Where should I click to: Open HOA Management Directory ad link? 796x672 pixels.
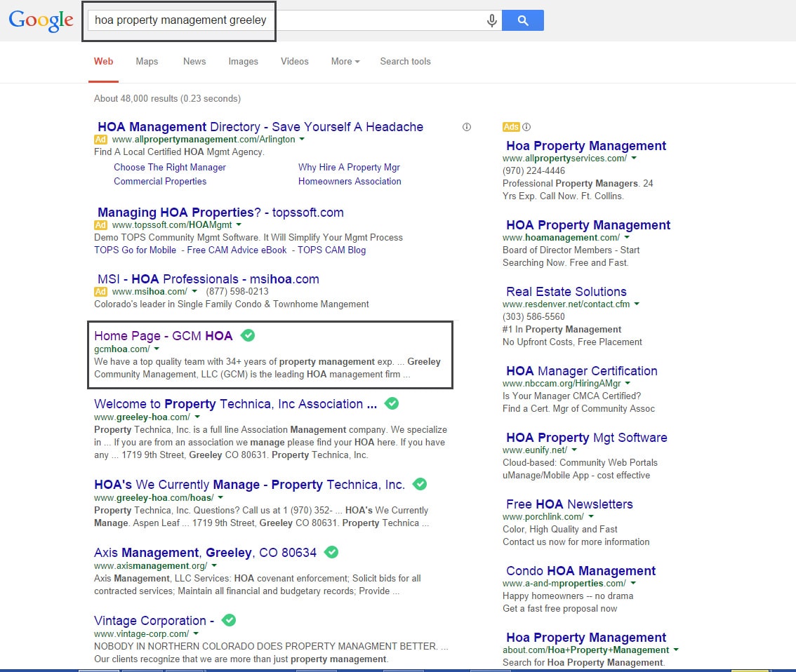[x=260, y=126]
